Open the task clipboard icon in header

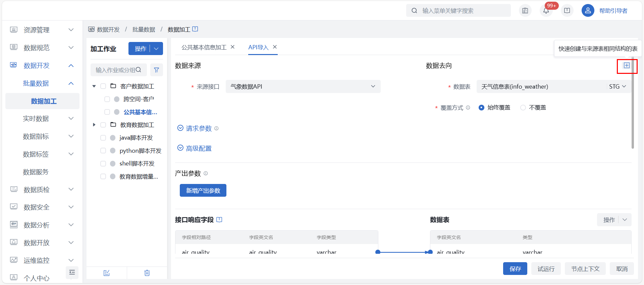click(x=525, y=11)
